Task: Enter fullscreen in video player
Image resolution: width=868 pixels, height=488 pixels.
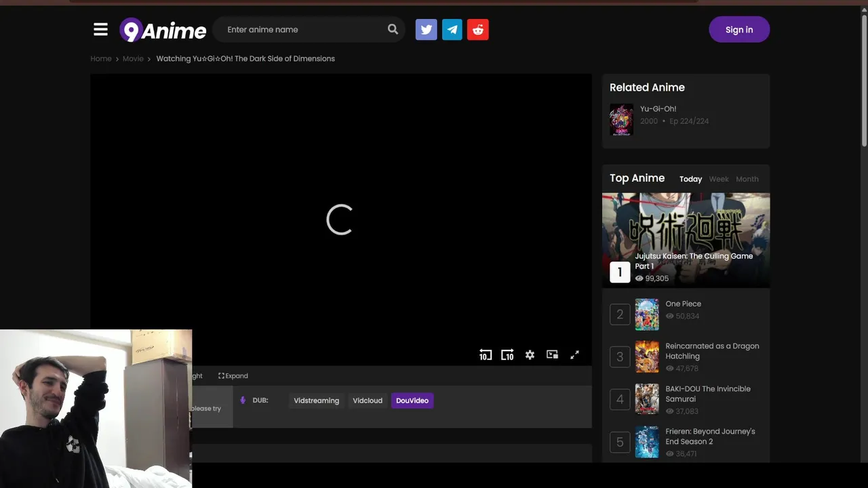Action: point(574,354)
